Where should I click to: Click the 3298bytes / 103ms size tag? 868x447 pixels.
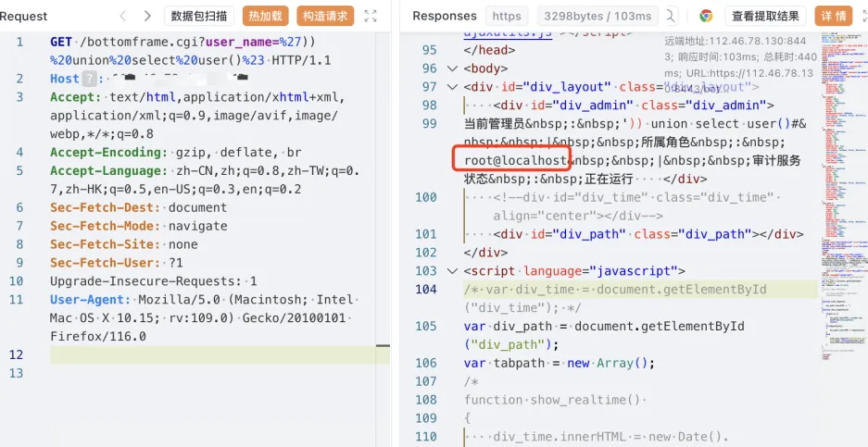(x=598, y=16)
